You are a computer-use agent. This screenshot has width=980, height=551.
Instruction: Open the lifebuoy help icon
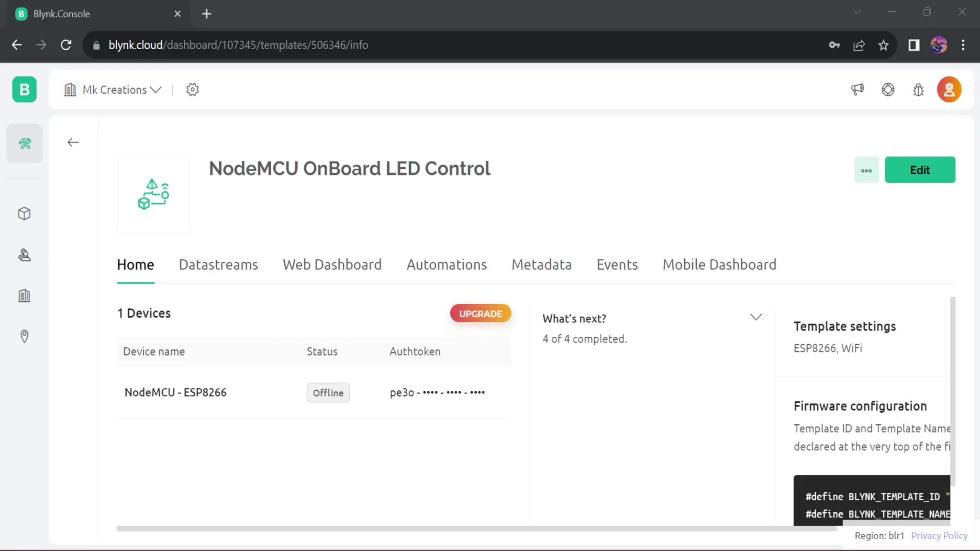click(888, 89)
